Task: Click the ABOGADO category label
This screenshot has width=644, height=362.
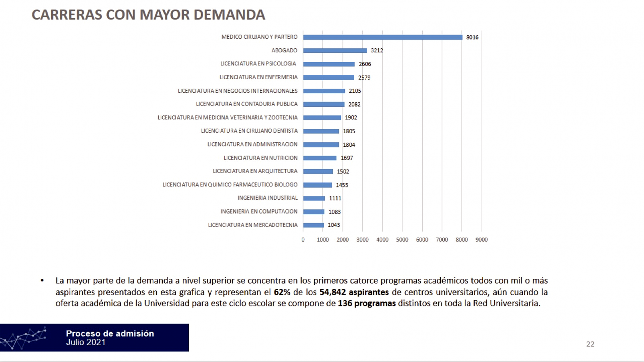Action: pyautogui.click(x=284, y=50)
